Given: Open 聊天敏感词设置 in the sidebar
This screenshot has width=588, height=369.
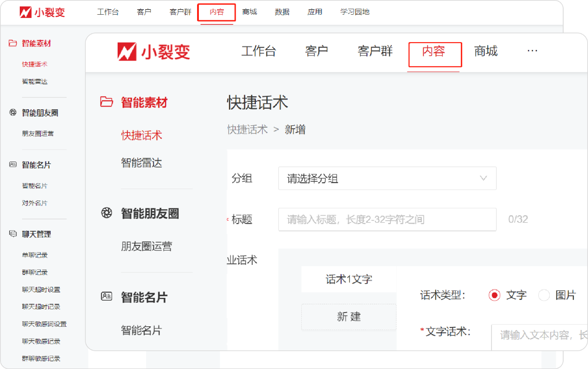Looking at the screenshot, I should (x=44, y=324).
